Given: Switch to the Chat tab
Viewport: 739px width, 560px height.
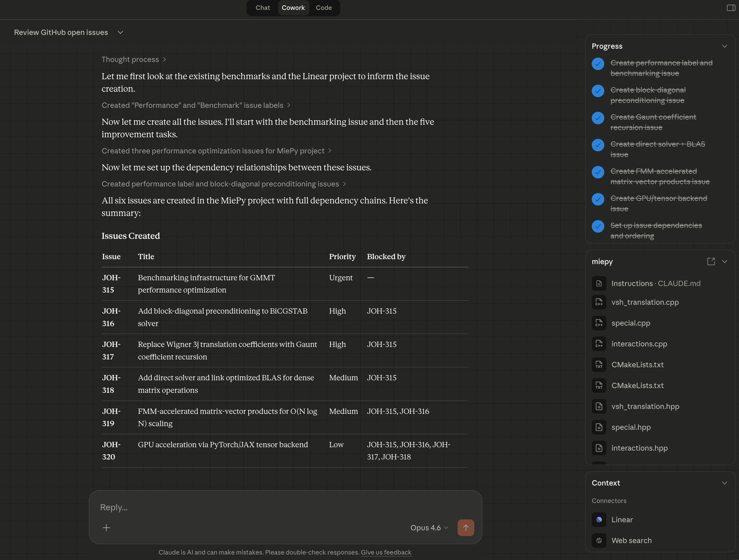Looking at the screenshot, I should pos(263,8).
